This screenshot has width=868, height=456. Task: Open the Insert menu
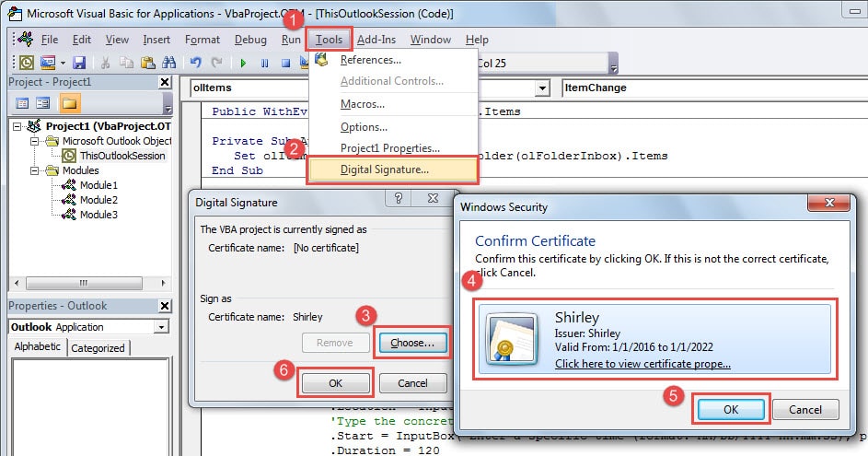156,40
